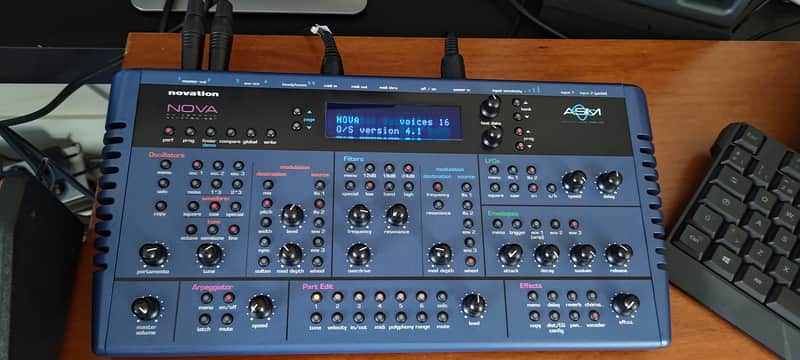Select the osc 3 button
Viewport: 800px width, 360px height.
point(238,166)
